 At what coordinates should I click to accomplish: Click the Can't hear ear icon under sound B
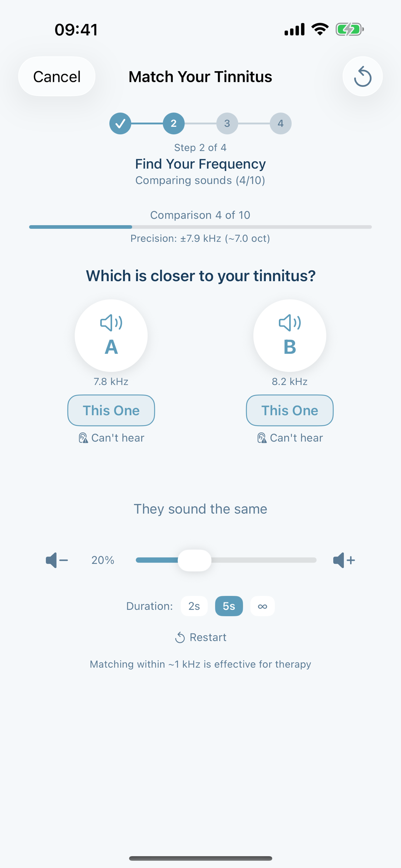(262, 437)
